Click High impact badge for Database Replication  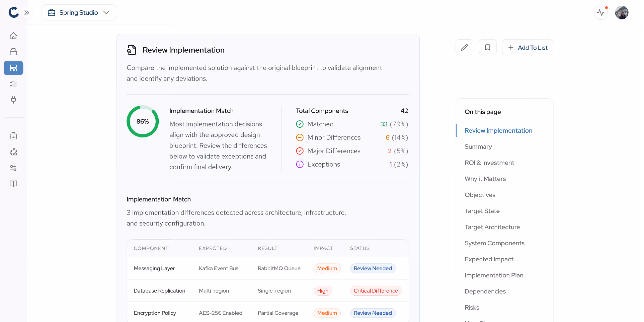pos(323,291)
